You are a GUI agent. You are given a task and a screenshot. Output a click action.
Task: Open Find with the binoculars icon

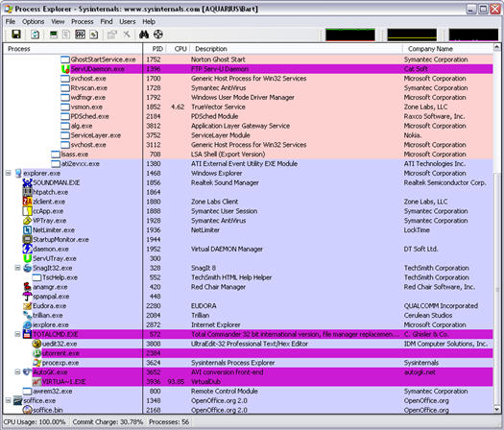[x=144, y=34]
